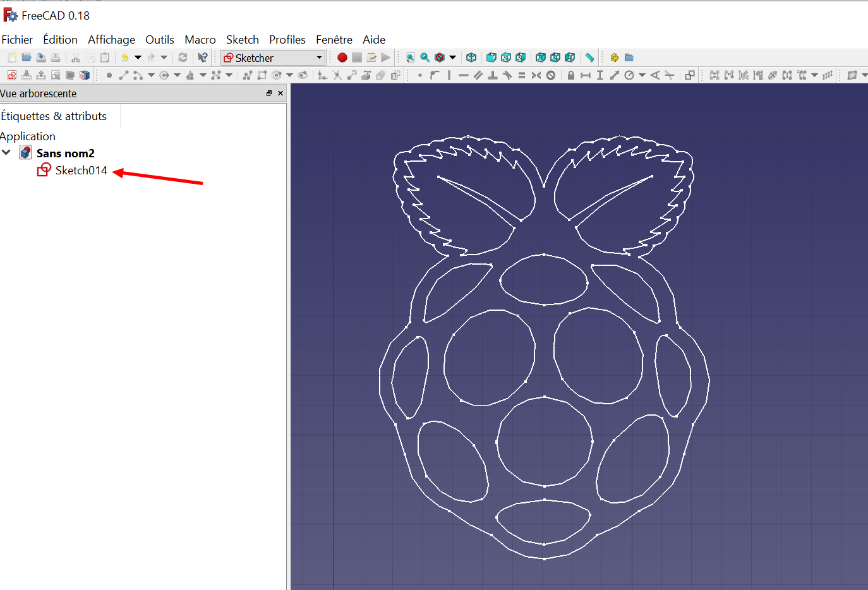Select the Create line tool

tap(124, 75)
